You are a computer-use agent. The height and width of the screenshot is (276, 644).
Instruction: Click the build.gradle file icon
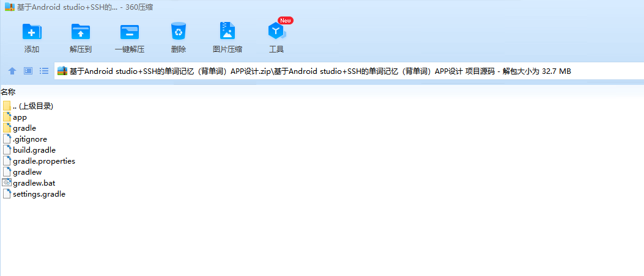(7, 150)
